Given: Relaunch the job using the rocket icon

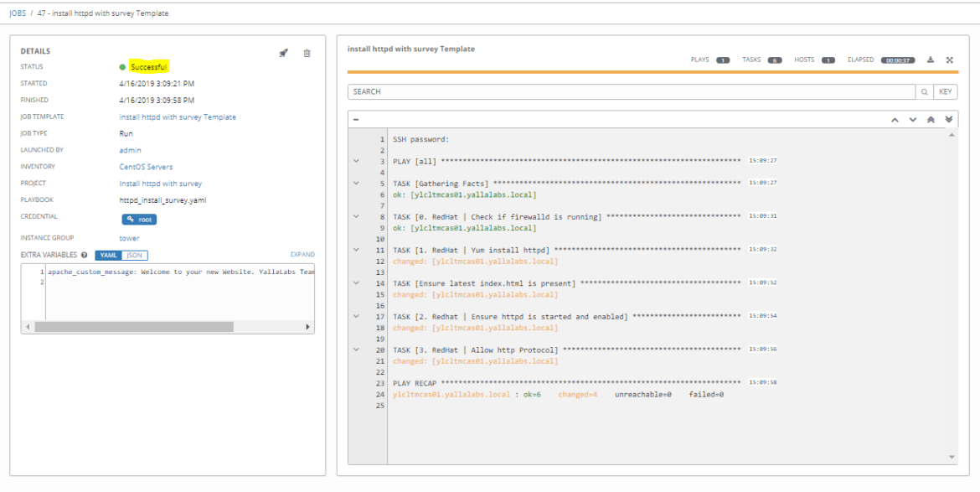Looking at the screenshot, I should 285,52.
